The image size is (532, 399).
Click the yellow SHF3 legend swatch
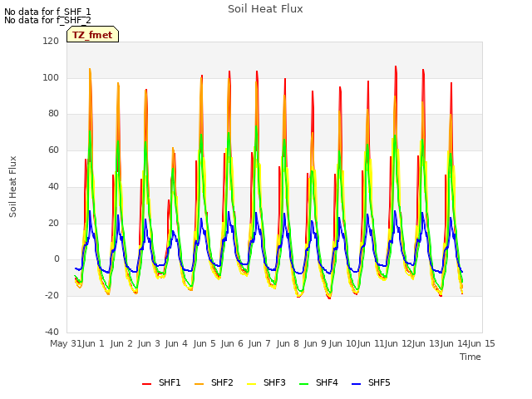251,384
